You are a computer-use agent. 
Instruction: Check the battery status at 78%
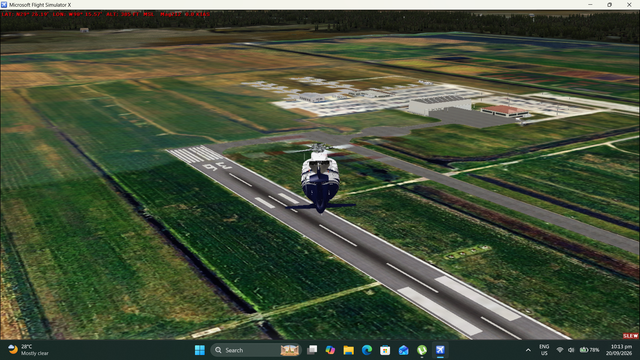[590, 350]
